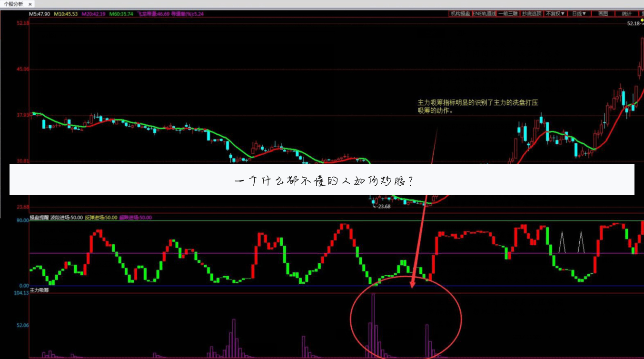Click the 104.13 axis value in 主力吸筹 panel
This screenshot has height=359, width=644.
click(22, 293)
